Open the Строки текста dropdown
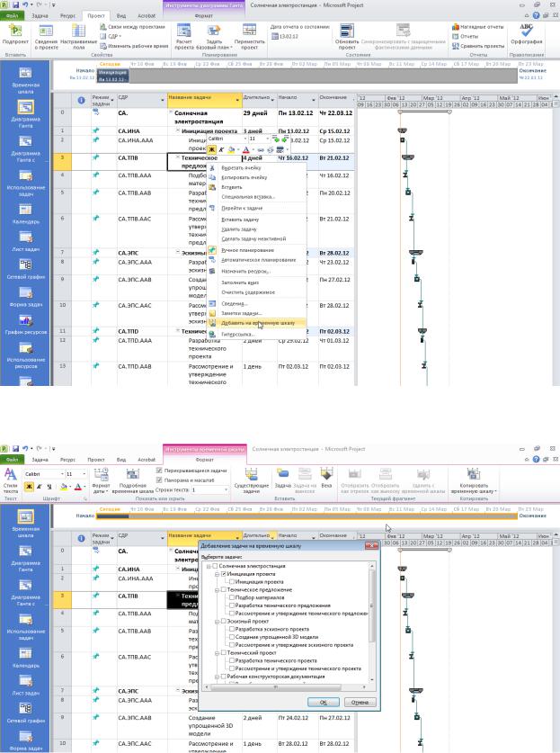 coord(226,489)
